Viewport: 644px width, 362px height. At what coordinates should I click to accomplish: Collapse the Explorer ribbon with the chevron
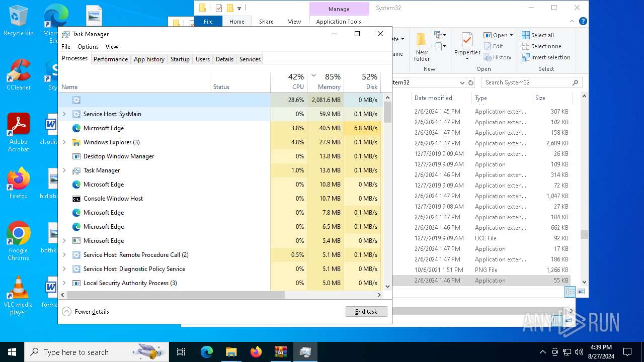pyautogui.click(x=573, y=22)
